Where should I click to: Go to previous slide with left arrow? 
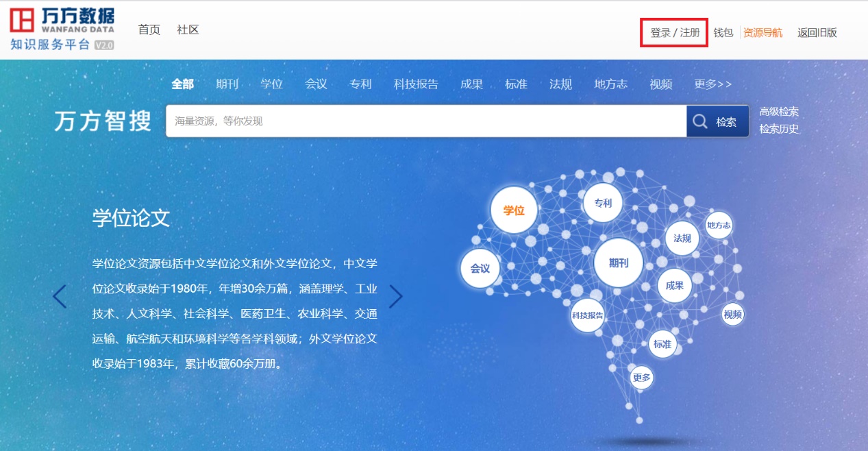click(x=60, y=296)
